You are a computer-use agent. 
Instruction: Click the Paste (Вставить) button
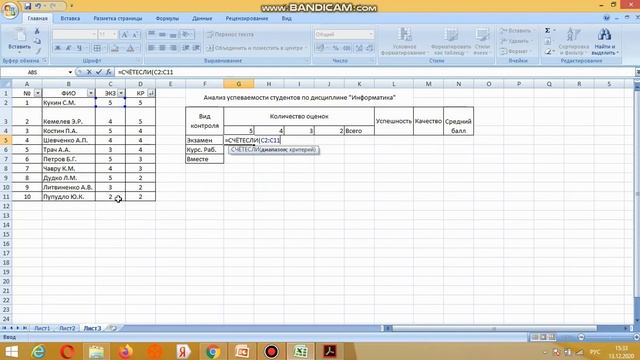pos(19,40)
